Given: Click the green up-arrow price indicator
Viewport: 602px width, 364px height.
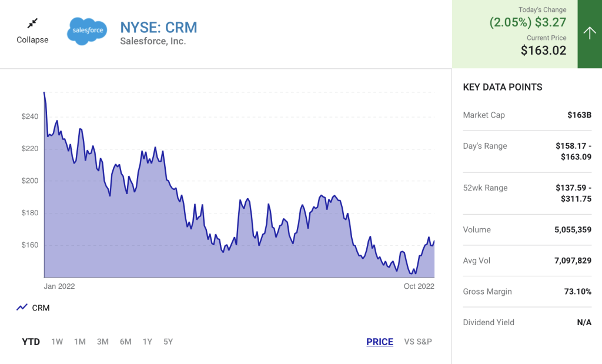Looking at the screenshot, I should pos(590,34).
